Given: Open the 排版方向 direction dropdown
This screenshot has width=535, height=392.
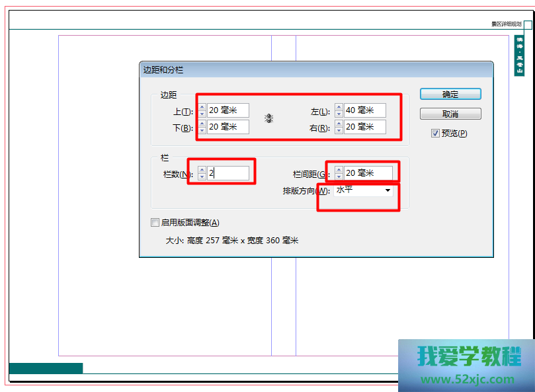Looking at the screenshot, I should point(388,191).
